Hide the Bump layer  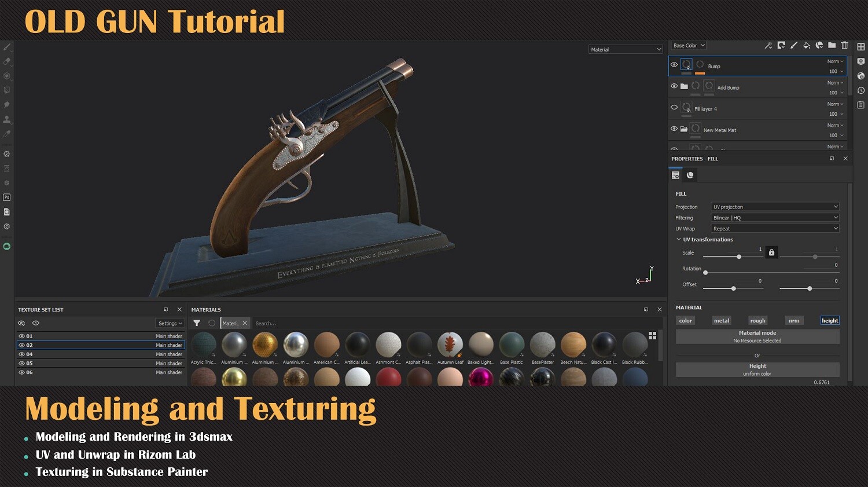pyautogui.click(x=674, y=65)
